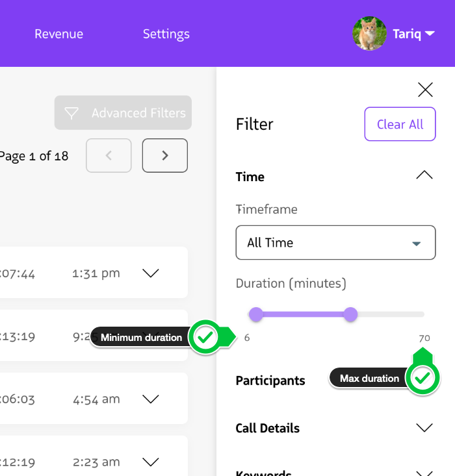Go to the previous page of results
Image resolution: width=455 pixels, height=476 pixels.
[x=109, y=156]
